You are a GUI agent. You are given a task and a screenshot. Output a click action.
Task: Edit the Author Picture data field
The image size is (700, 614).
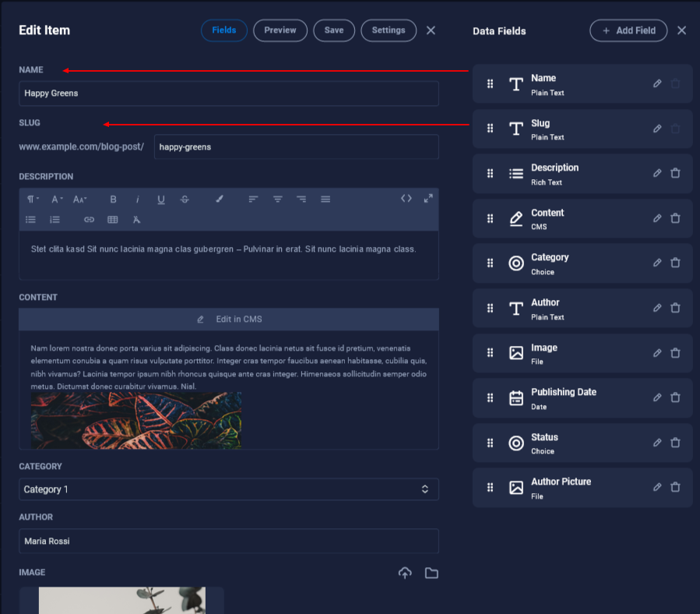pos(657,487)
